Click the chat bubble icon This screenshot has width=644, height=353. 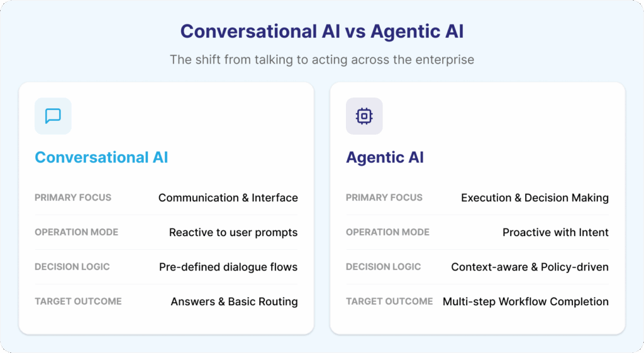(53, 116)
